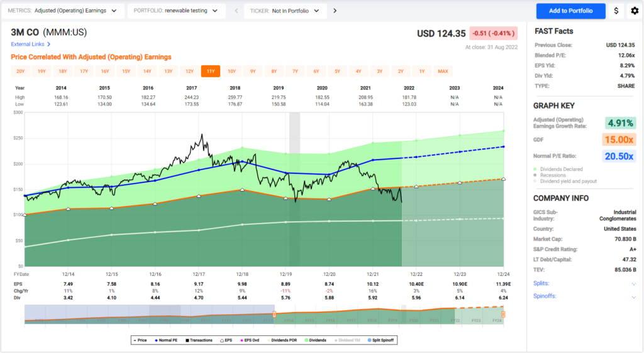
Task: Go to the next ticker arrow
Action: point(335,11)
